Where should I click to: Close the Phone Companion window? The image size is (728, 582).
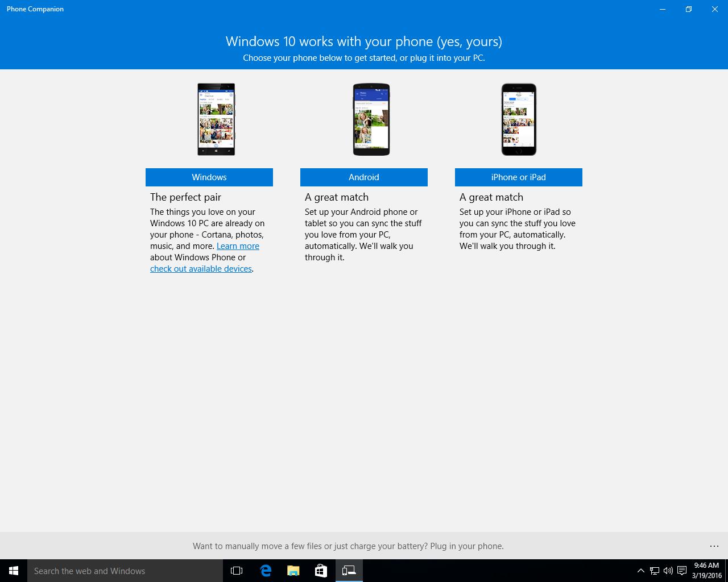pyautogui.click(x=715, y=9)
